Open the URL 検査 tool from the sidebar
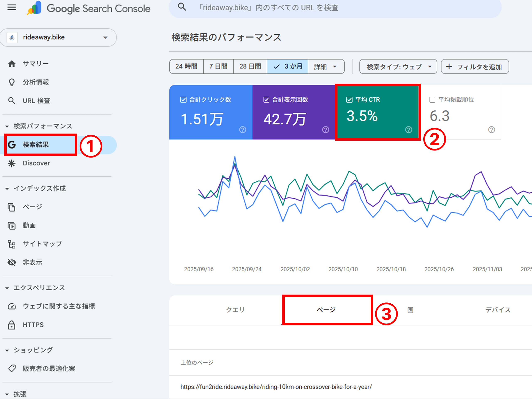 [x=36, y=101]
